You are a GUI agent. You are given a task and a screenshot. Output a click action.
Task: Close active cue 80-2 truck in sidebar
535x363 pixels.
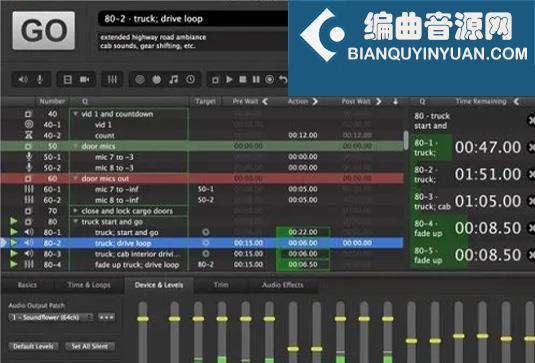point(531,174)
